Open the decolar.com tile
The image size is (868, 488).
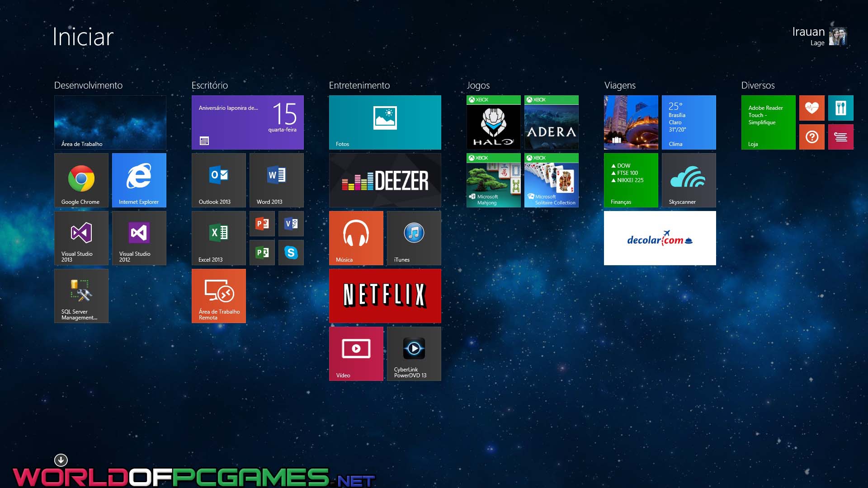click(x=660, y=238)
